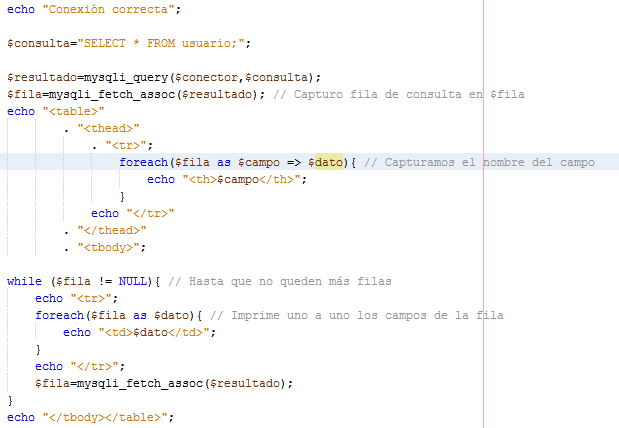The width and height of the screenshot is (619, 428).
Task: Click the highlighted $dato variable
Action: (325, 162)
